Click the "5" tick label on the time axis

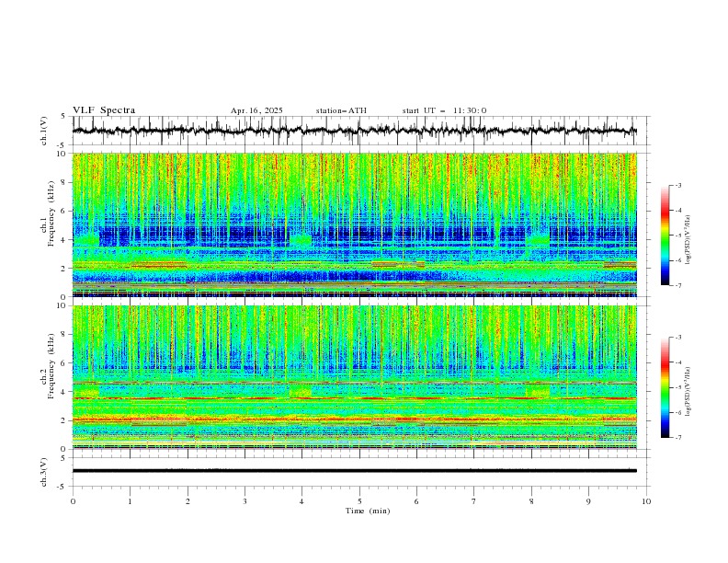click(x=359, y=501)
